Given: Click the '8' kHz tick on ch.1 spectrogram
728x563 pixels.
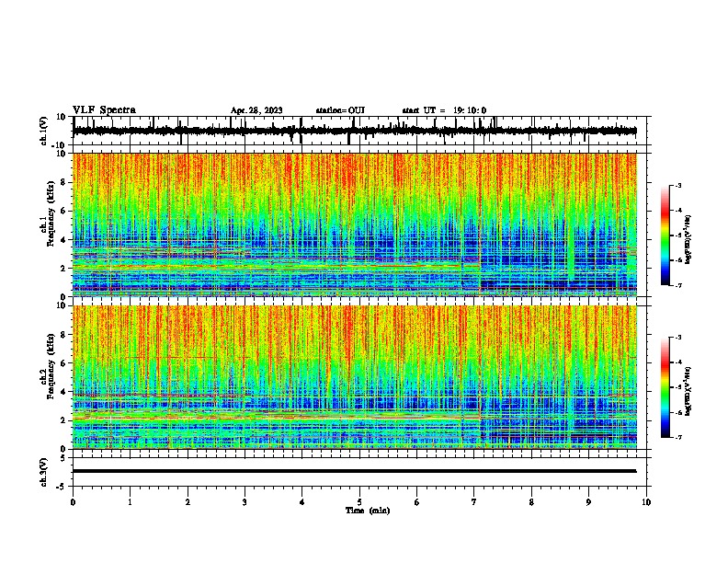Looking at the screenshot, I should (63, 182).
